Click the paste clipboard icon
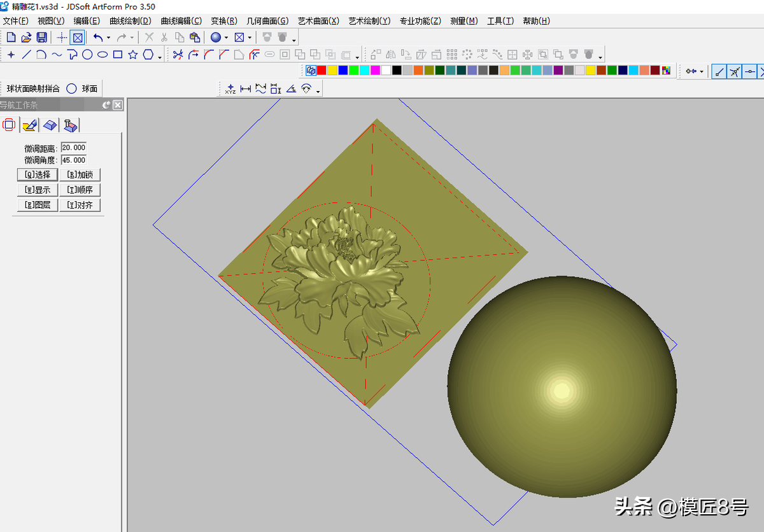Viewport: 764px width, 532px height. pos(195,38)
